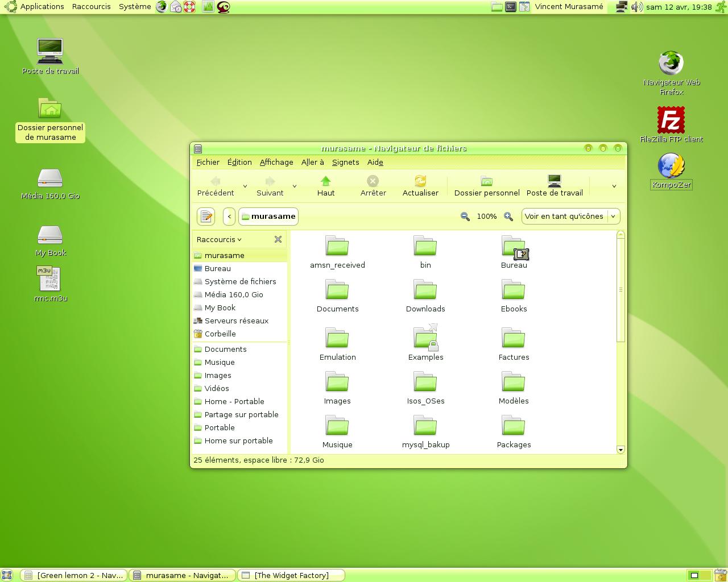Select Bureau in the sidebar

239,268
